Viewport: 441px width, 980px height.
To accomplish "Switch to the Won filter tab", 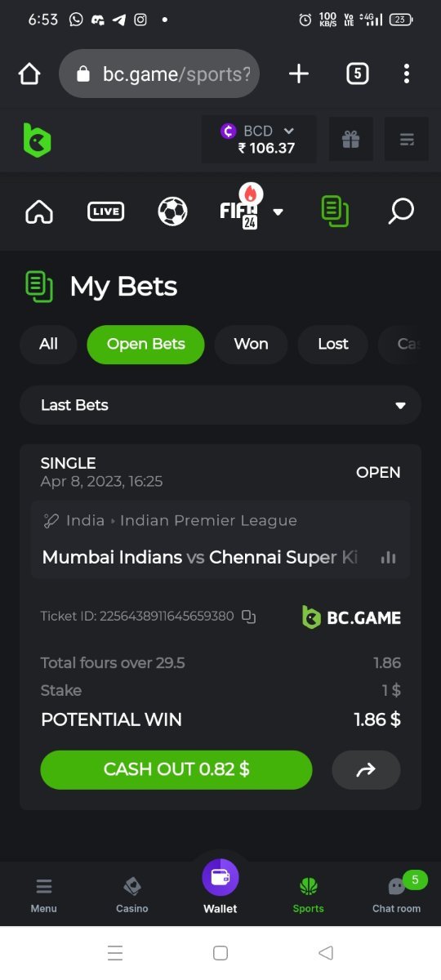I will pos(251,344).
